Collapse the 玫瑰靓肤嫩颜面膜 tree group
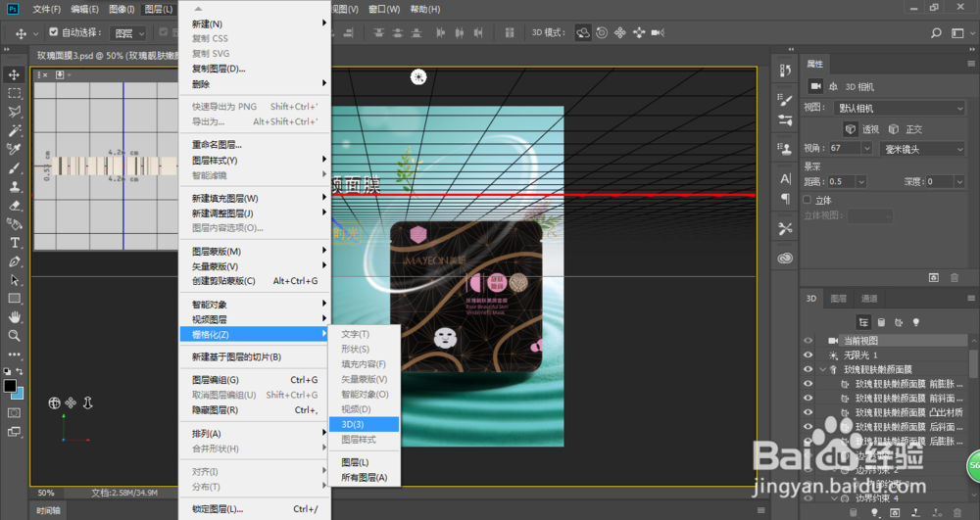The image size is (980, 520). 822,369
